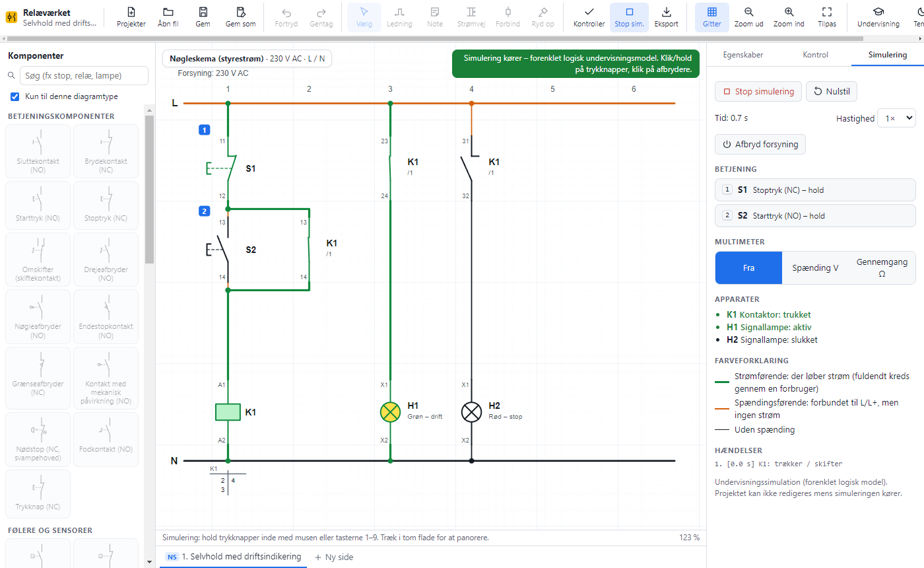Switch to the Kontrol tab
The width and height of the screenshot is (924, 568).
click(815, 55)
